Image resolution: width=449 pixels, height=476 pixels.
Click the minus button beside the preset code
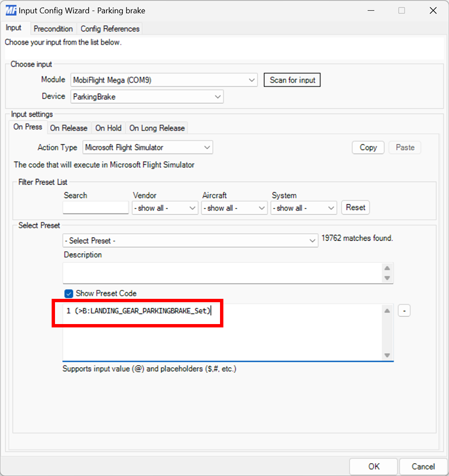pos(404,311)
